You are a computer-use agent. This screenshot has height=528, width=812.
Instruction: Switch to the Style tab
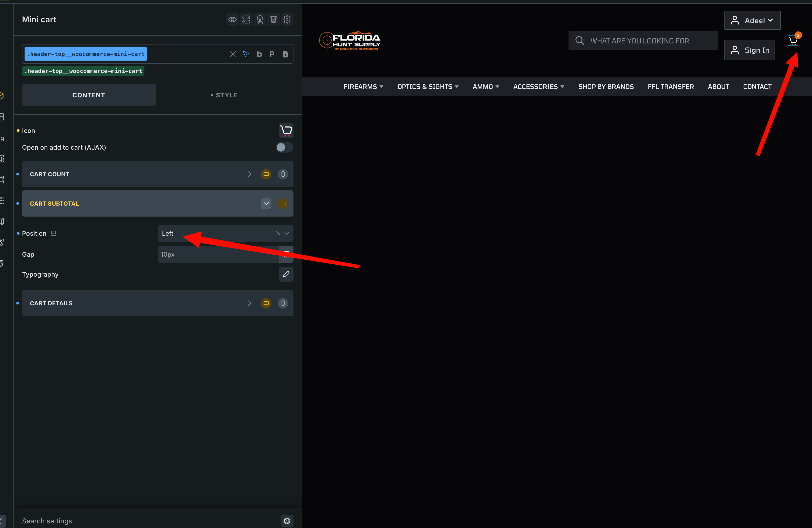coord(224,95)
